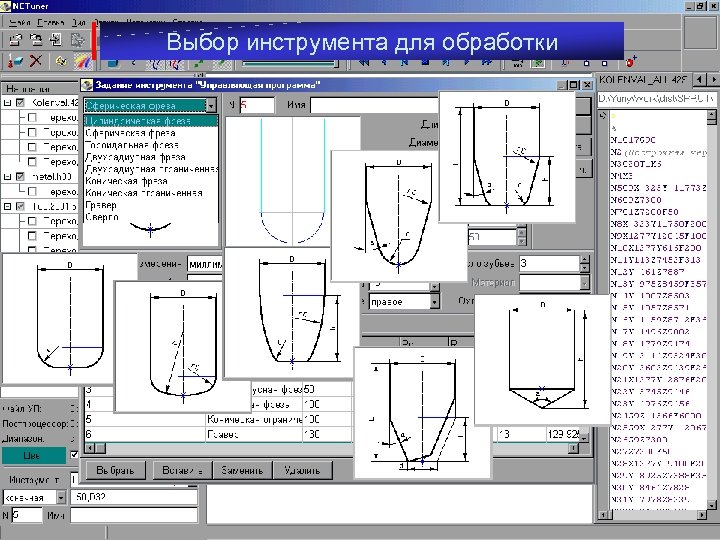Click the tool table horizontal scrollbar
Viewport: 720px width, 540px height.
331,448
